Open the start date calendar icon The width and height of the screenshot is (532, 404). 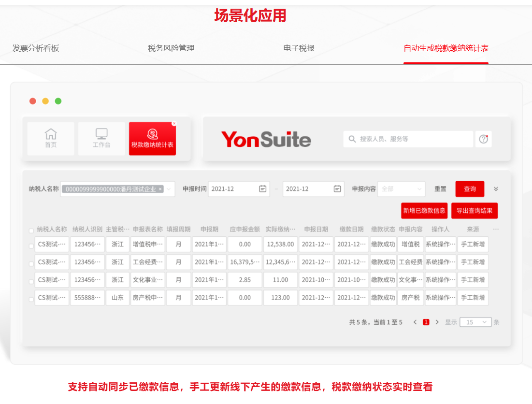click(262, 189)
